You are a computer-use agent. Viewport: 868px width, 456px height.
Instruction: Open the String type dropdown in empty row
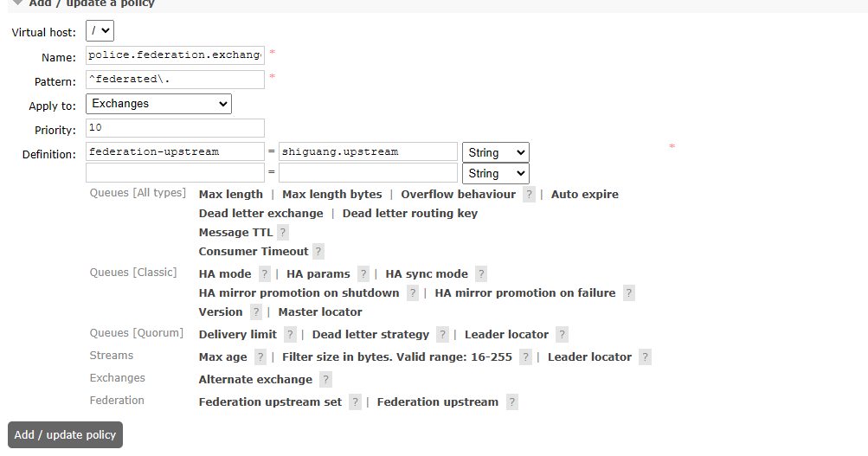(496, 174)
